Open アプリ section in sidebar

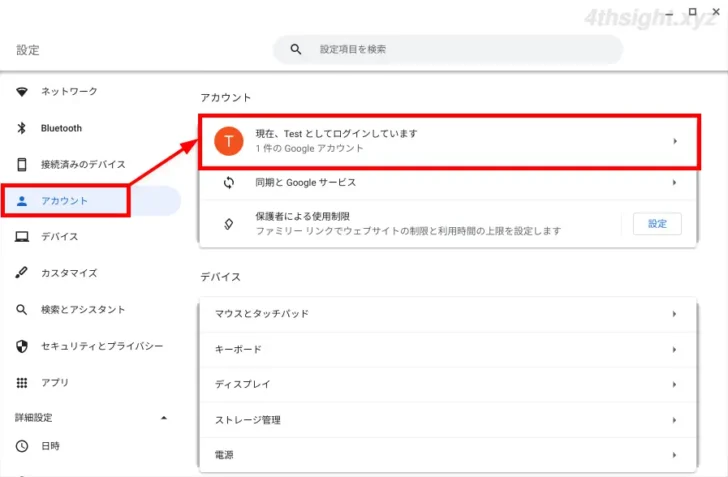pyautogui.click(x=55, y=383)
